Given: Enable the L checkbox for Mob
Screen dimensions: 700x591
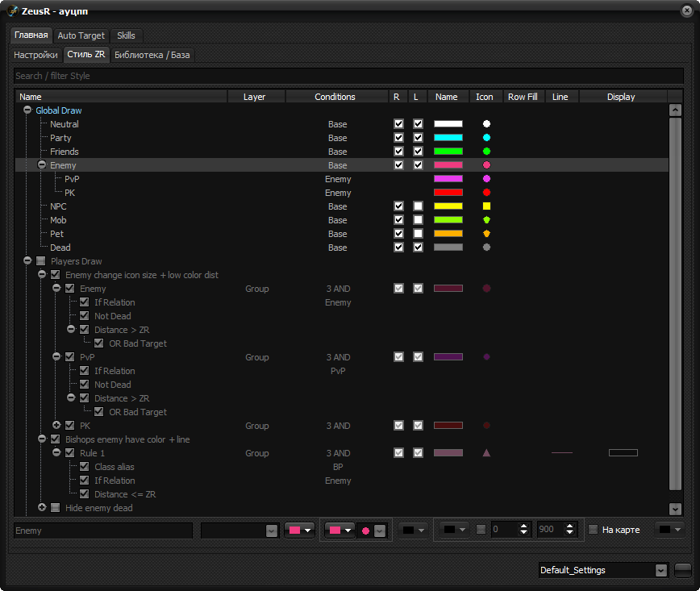Looking at the screenshot, I should point(418,219).
